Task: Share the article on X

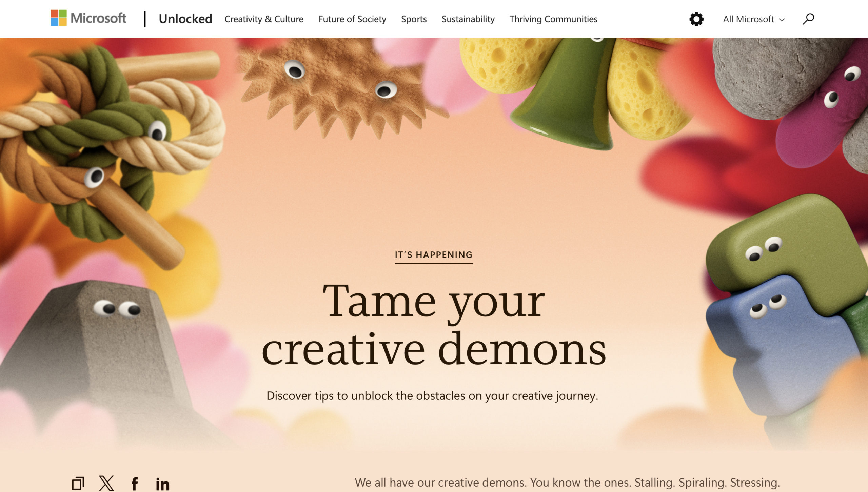Action: [106, 484]
